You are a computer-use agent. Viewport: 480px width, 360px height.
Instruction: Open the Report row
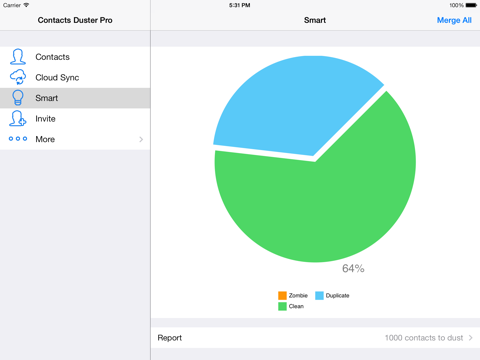[x=316, y=338]
